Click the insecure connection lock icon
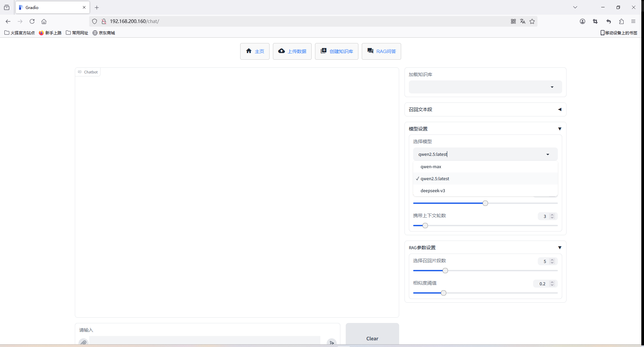The image size is (644, 347). click(x=104, y=21)
